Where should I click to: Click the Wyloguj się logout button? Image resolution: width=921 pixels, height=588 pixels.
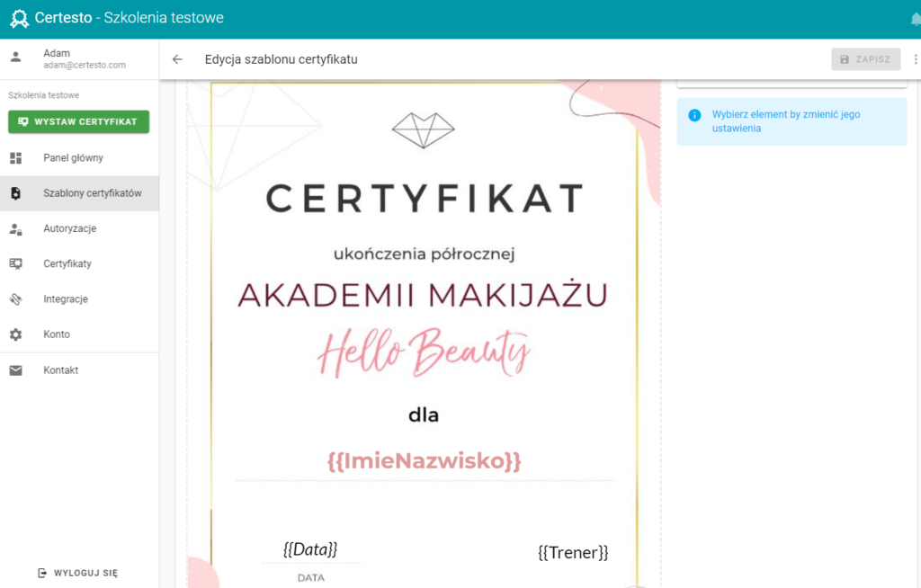(78, 573)
